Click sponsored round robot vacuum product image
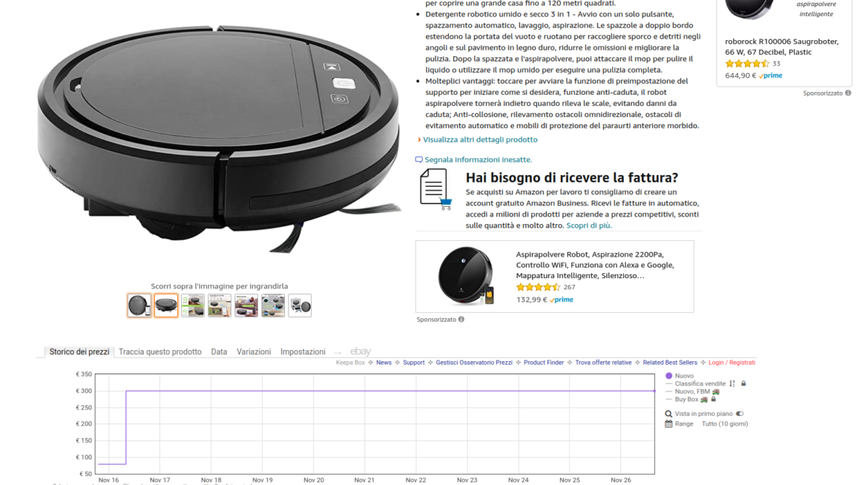 click(x=466, y=276)
